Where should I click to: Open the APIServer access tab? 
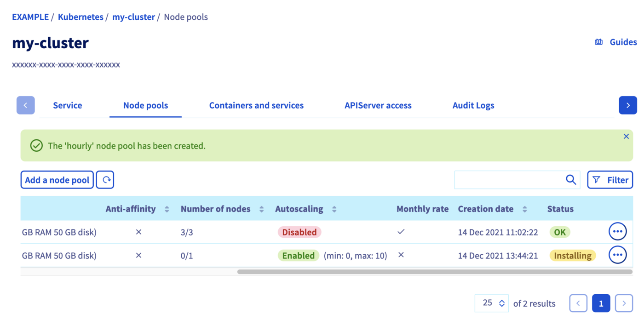point(378,105)
